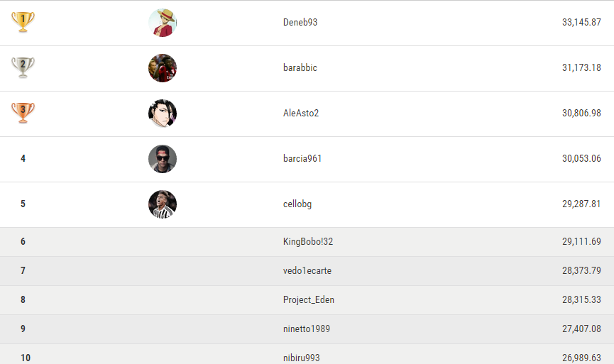Image resolution: width=614 pixels, height=364 pixels.
Task: Open barcia961's sunglasses avatar
Action: [163, 159]
